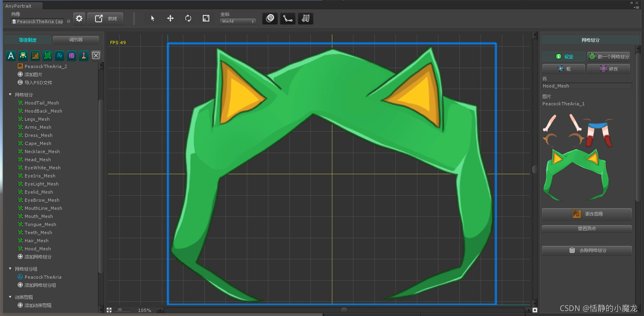Click the 去除网格划分 remove mesh button
Image resolution: width=644 pixels, height=316 pixels.
click(587, 250)
